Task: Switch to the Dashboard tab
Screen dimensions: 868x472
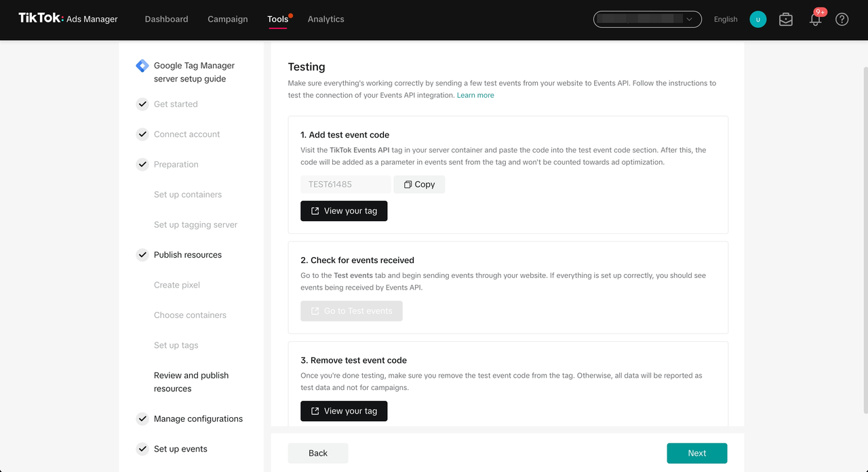Action: (x=166, y=19)
